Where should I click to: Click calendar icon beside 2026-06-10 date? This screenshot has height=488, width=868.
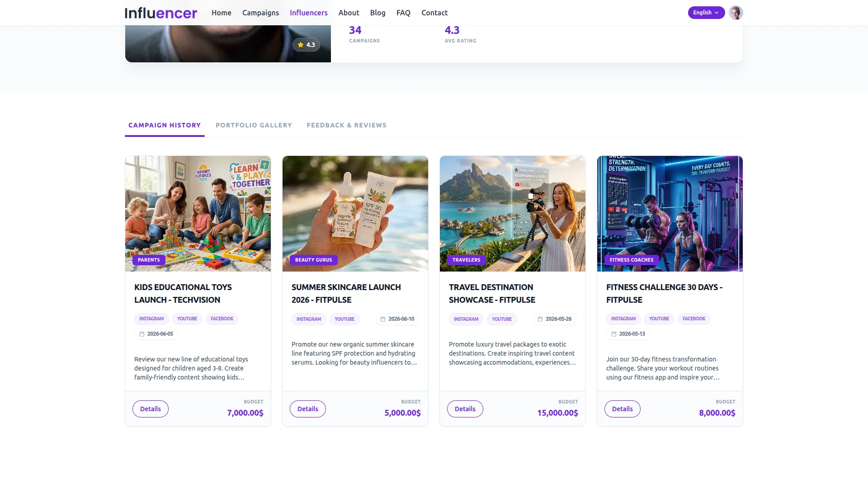[383, 319]
